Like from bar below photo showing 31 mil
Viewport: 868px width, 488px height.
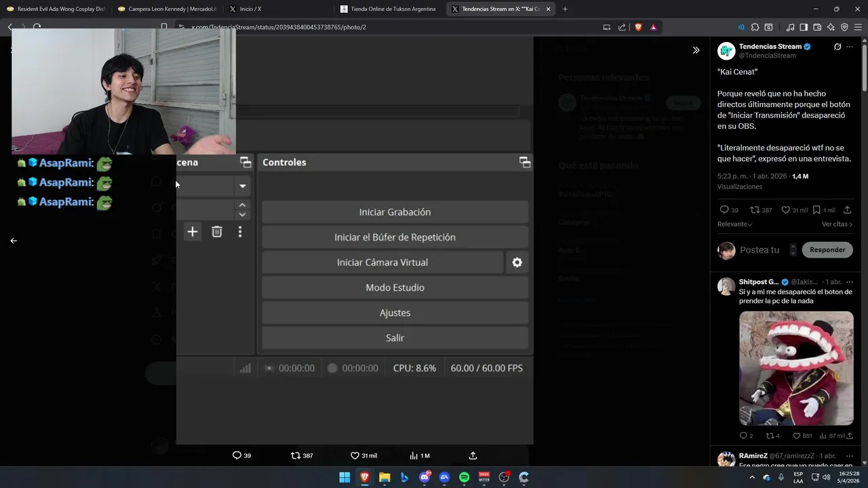tap(363, 455)
